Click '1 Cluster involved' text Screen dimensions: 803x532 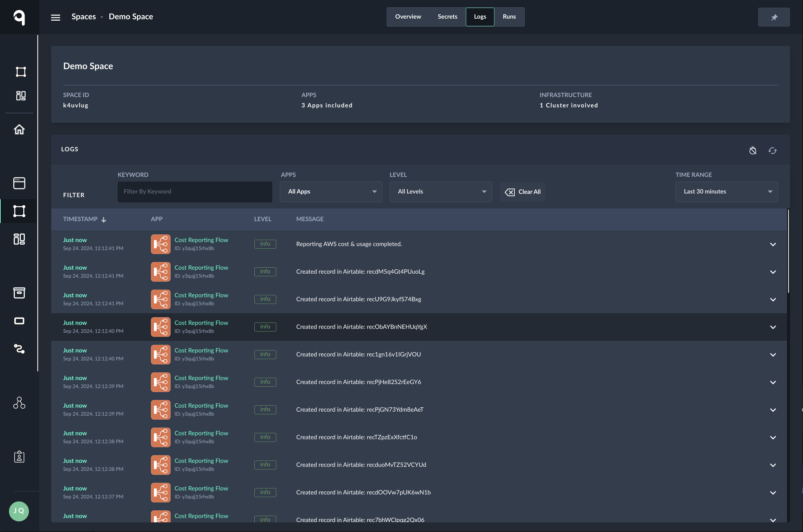pos(569,105)
